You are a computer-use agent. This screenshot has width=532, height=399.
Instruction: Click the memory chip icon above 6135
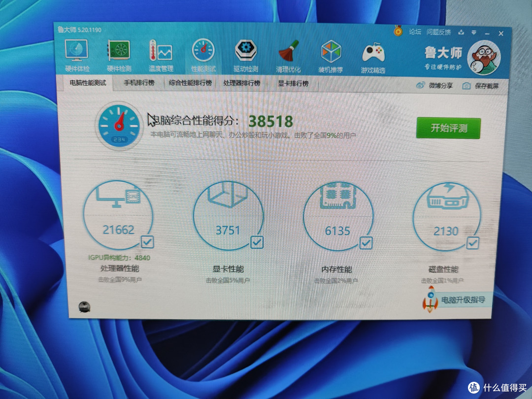(x=337, y=196)
